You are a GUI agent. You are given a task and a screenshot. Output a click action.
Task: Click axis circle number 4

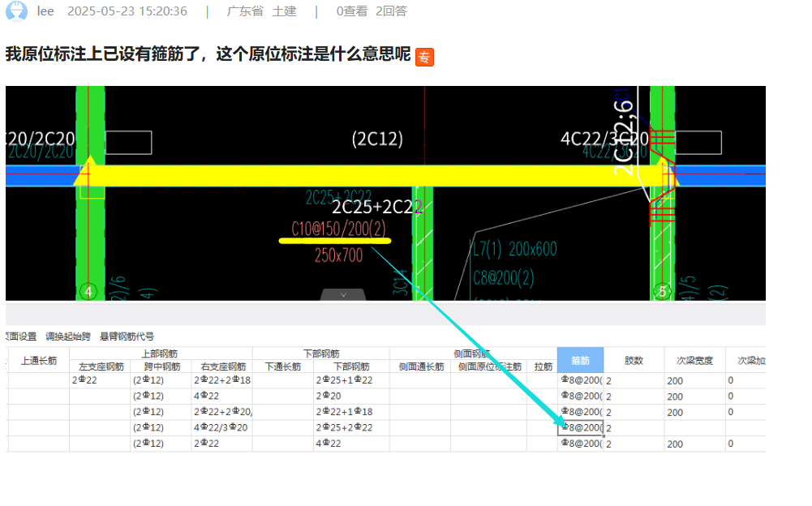coord(88,292)
